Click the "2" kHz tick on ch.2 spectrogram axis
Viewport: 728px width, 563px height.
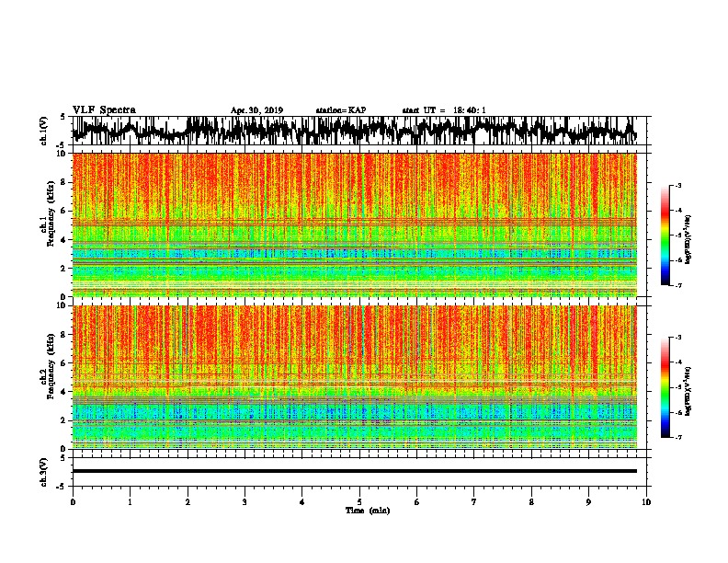tap(64, 420)
